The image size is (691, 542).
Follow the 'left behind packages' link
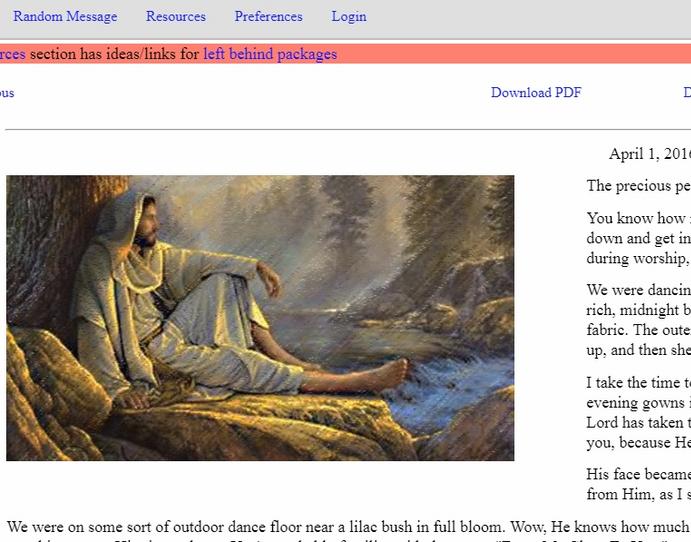coord(270,54)
